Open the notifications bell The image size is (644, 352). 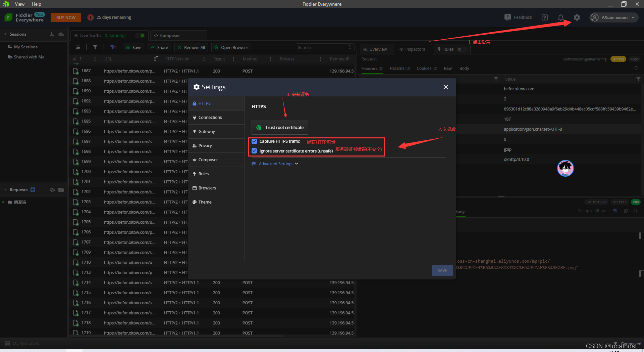(560, 17)
